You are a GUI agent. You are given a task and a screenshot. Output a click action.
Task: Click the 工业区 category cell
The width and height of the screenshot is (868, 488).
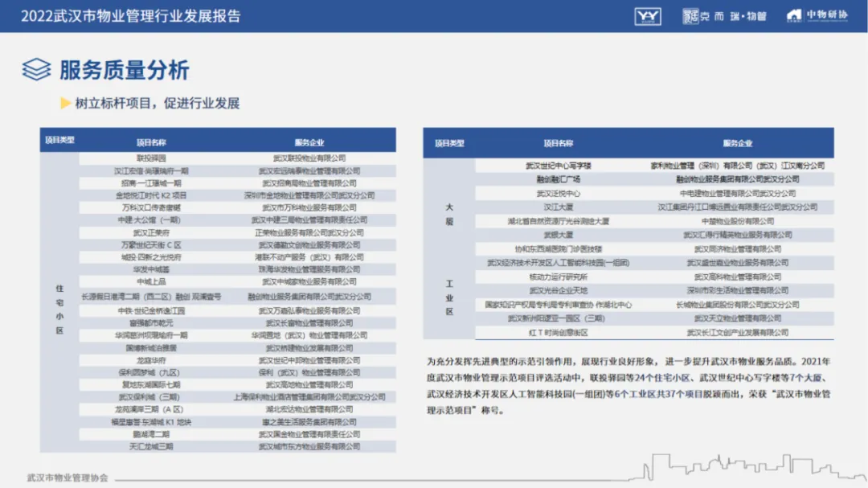click(x=449, y=297)
